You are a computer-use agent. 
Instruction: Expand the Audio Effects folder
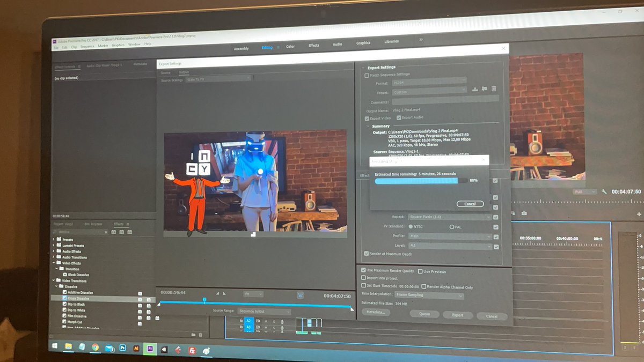(x=54, y=251)
